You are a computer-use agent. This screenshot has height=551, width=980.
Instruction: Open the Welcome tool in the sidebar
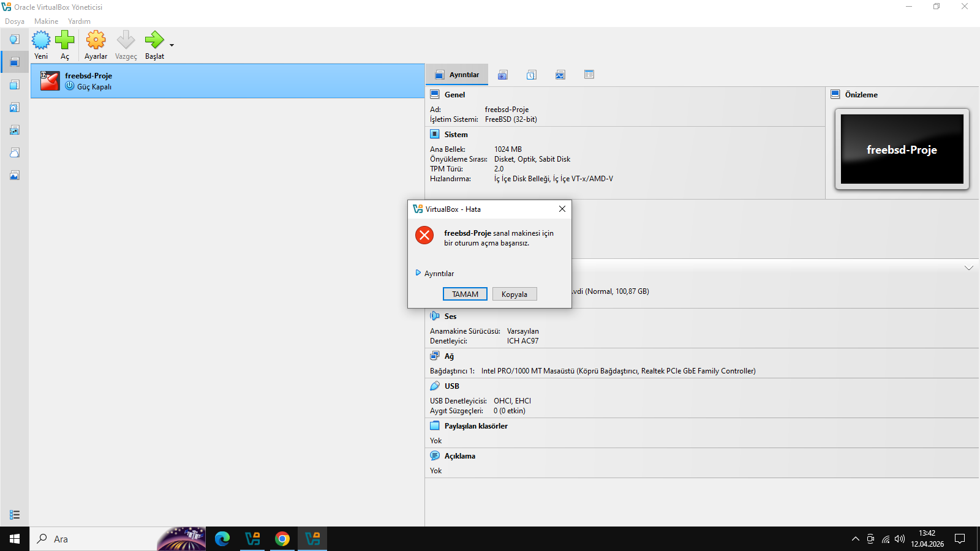point(15,39)
